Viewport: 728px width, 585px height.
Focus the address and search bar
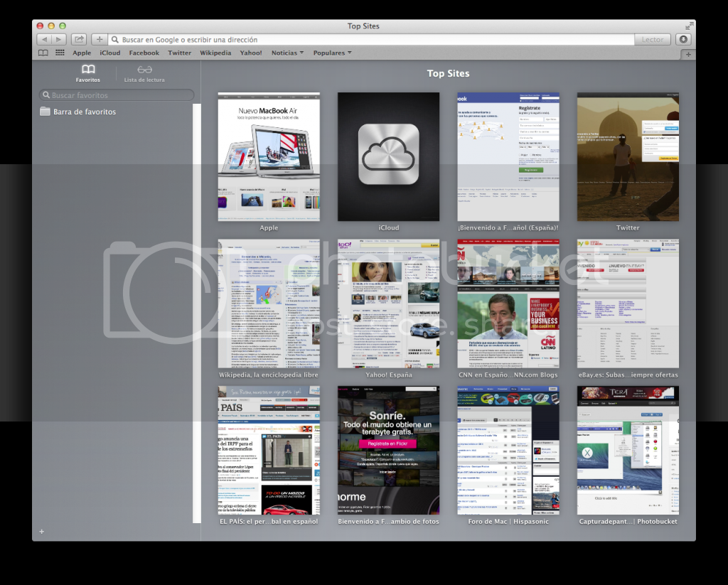click(x=371, y=40)
